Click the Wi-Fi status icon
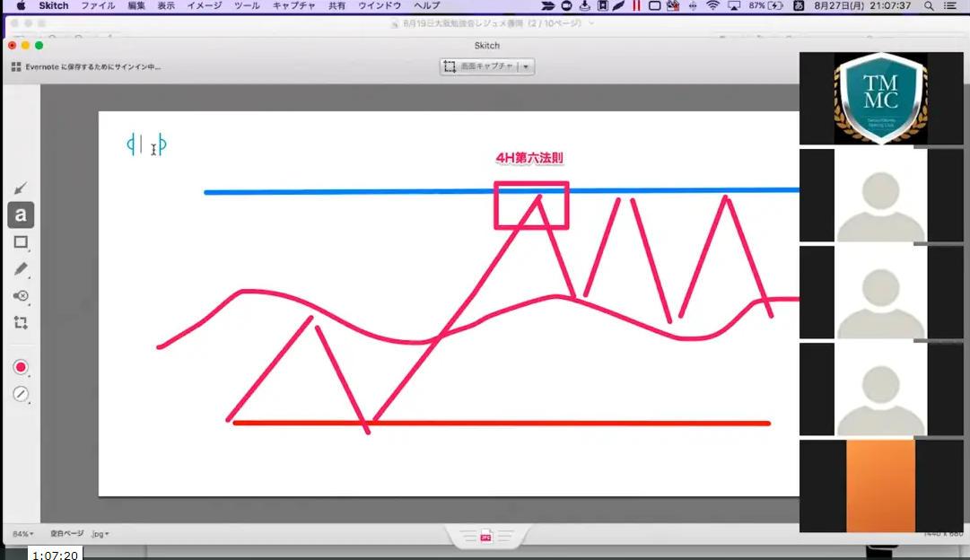The image size is (970, 560). click(x=713, y=5)
